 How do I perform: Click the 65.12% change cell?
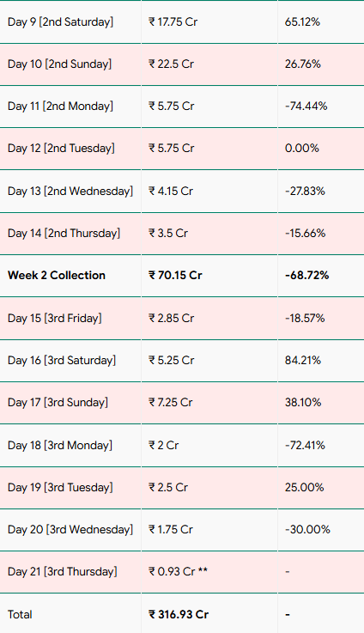click(x=302, y=21)
